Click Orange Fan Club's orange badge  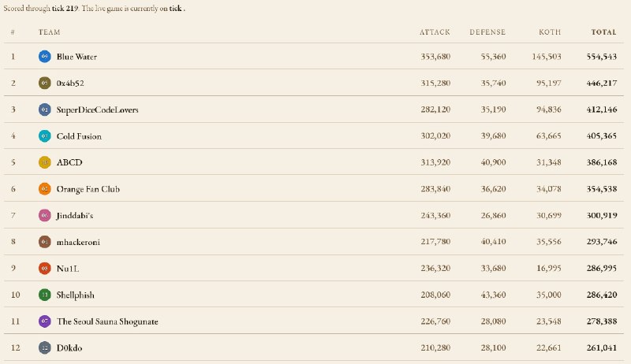45,188
